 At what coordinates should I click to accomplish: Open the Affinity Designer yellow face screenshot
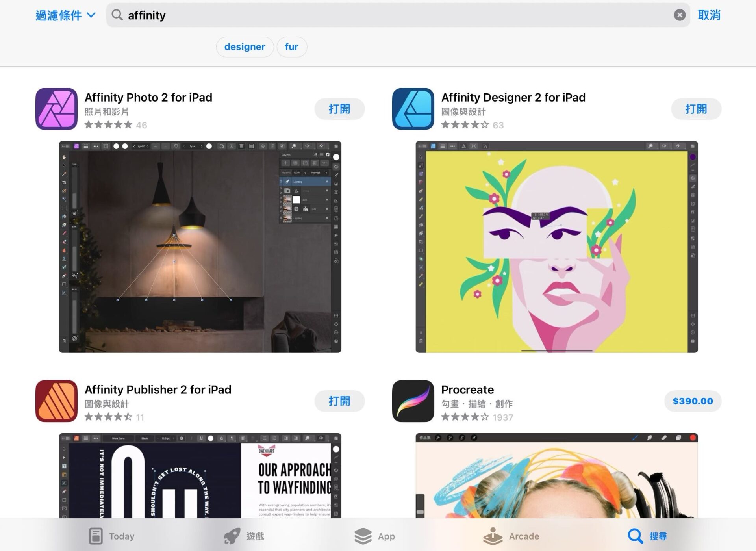click(x=556, y=247)
